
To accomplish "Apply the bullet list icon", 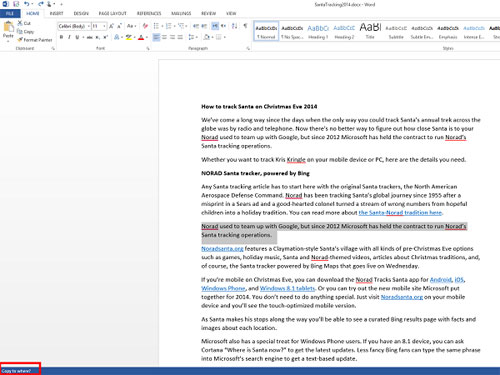I will pos(156,26).
